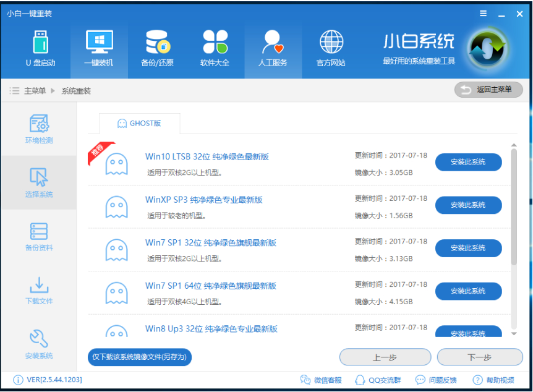Open 安装系统 in the sidebar
The height and width of the screenshot is (392, 533).
pos(39,344)
